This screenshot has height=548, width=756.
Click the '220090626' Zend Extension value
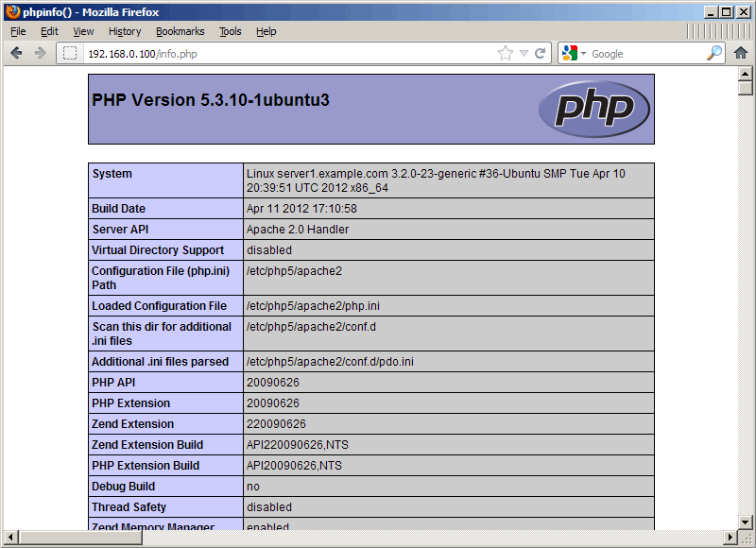click(x=276, y=424)
